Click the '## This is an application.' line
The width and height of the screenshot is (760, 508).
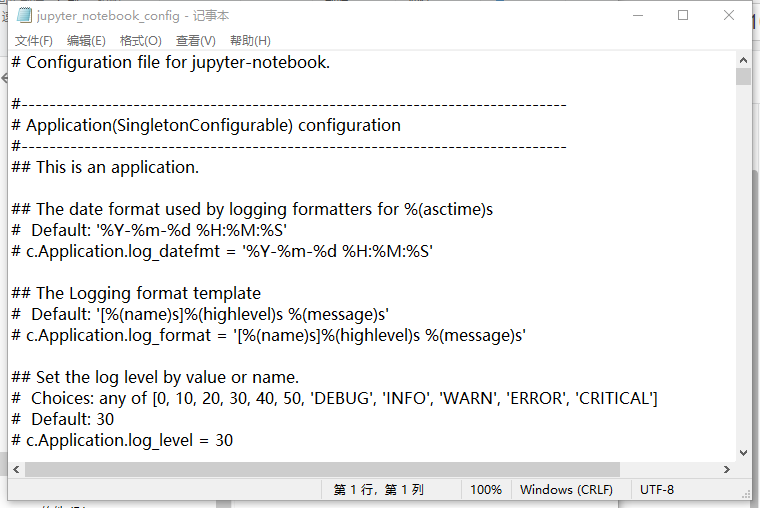pyautogui.click(x=105, y=167)
